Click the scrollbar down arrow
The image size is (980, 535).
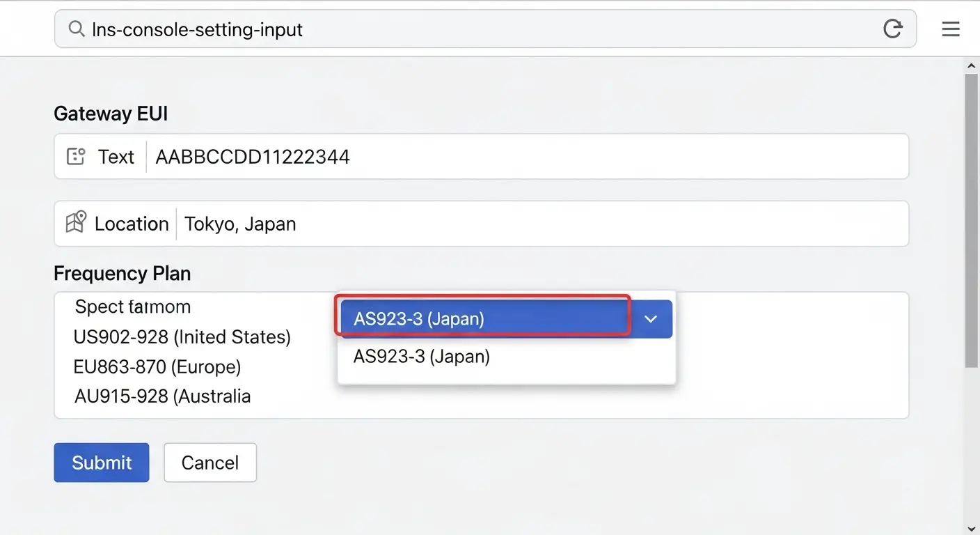[x=972, y=527]
